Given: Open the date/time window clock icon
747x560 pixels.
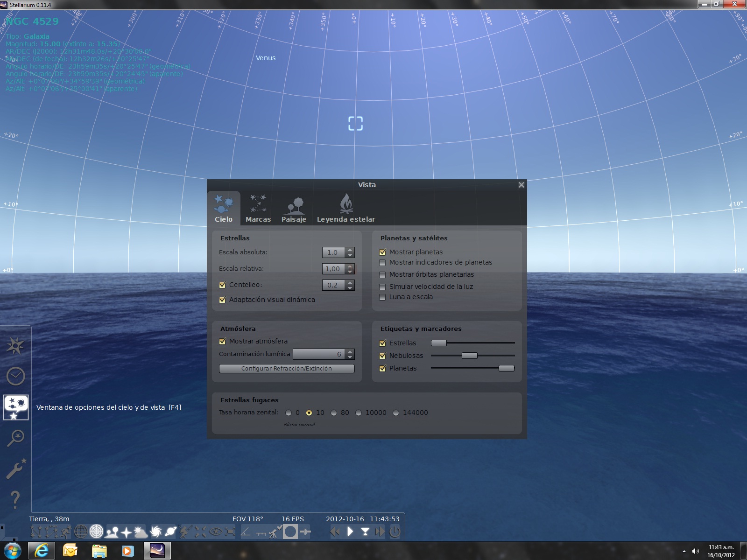Looking at the screenshot, I should (x=15, y=376).
